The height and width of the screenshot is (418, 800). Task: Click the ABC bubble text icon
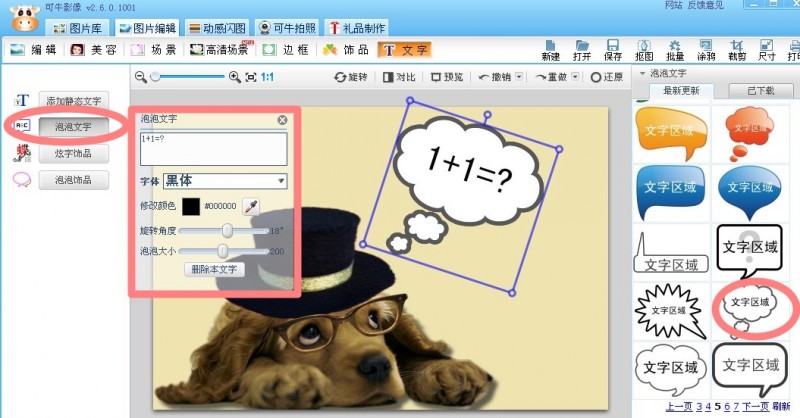tap(22, 126)
